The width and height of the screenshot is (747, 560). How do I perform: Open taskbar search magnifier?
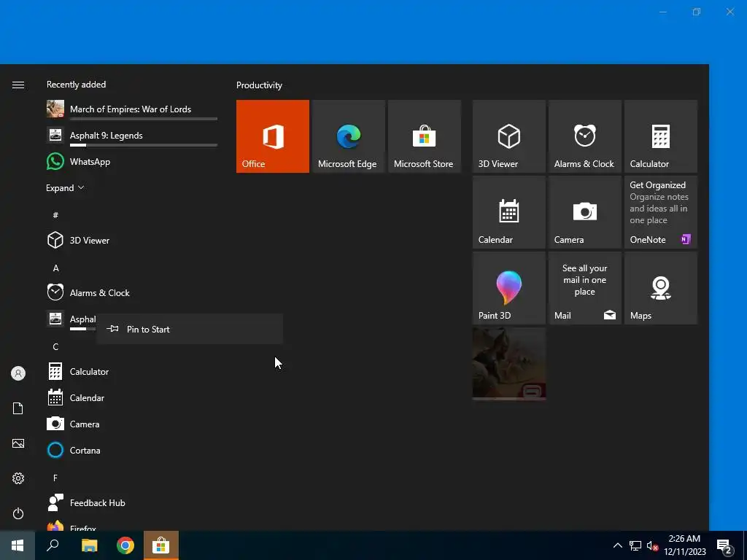tap(53, 545)
